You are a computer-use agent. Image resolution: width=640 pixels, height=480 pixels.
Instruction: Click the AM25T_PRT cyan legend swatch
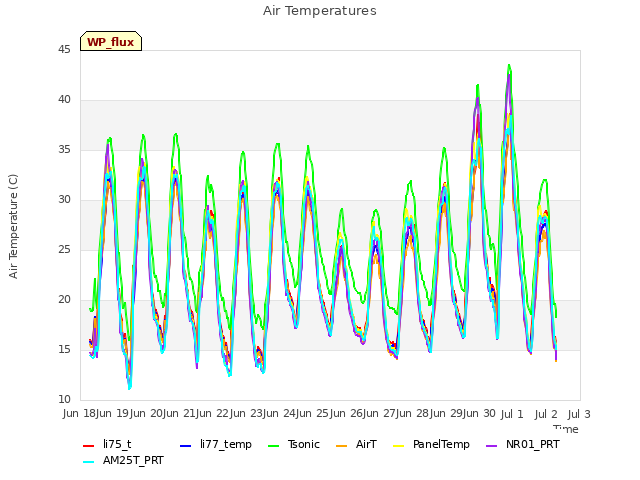click(x=88, y=462)
